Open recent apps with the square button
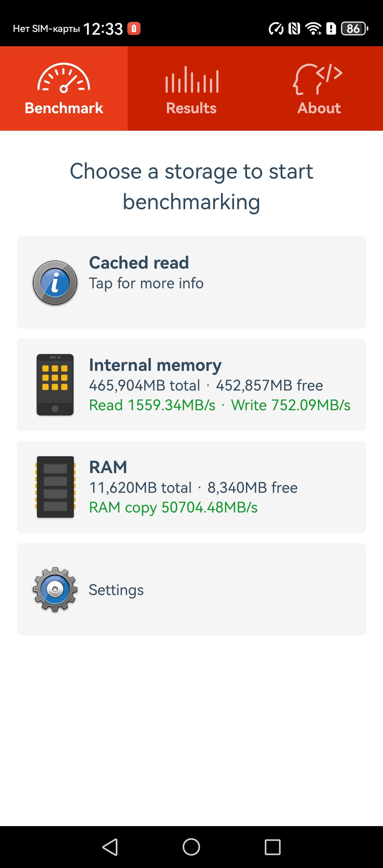383x868 pixels. [273, 847]
